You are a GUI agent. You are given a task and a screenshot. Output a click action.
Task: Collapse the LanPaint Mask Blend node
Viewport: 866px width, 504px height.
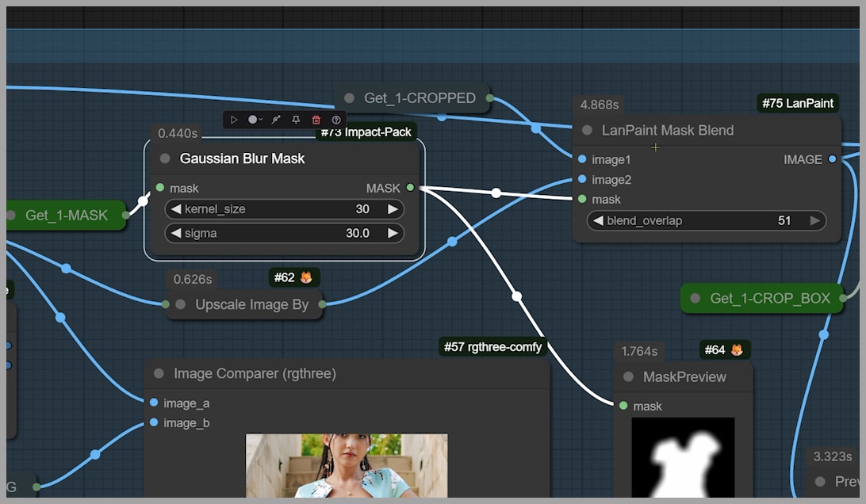click(587, 131)
